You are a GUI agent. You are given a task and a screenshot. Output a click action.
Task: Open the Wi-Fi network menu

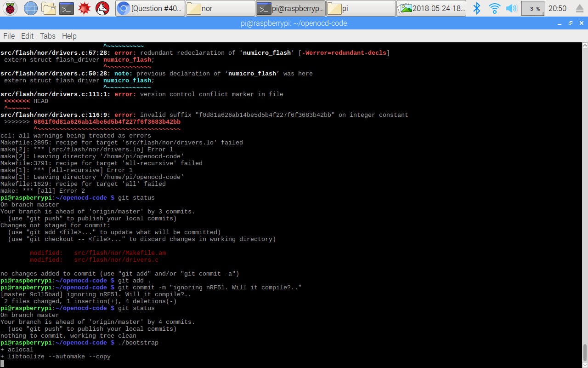(494, 8)
